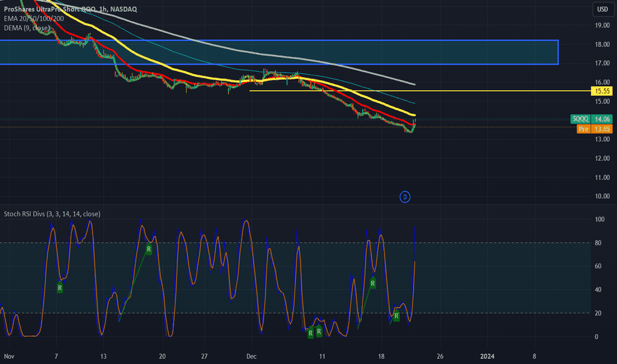Click the DEMA (9, close) indicator label

point(26,28)
